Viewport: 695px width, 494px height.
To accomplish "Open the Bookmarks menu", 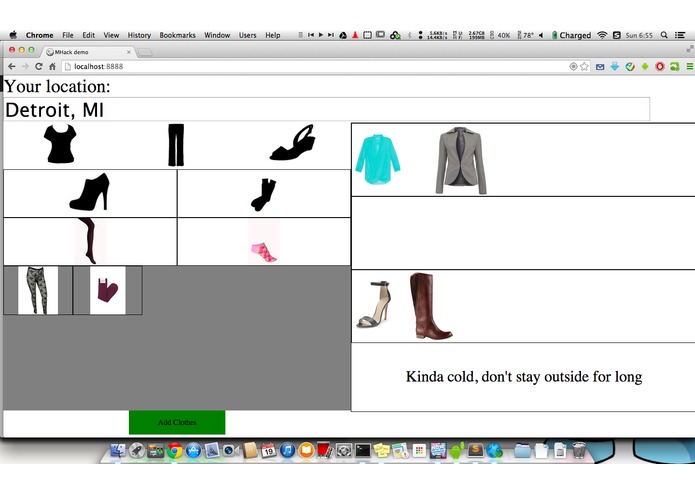I will click(x=177, y=35).
